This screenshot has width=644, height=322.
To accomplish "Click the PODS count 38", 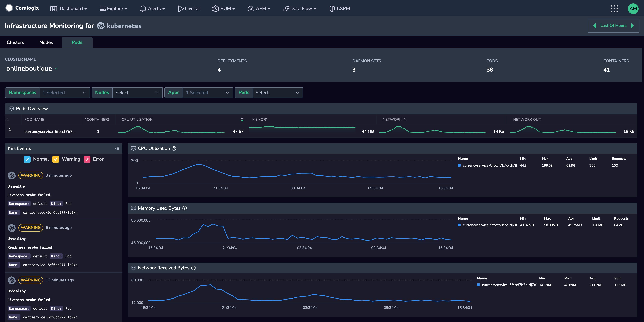I will click(x=490, y=70).
